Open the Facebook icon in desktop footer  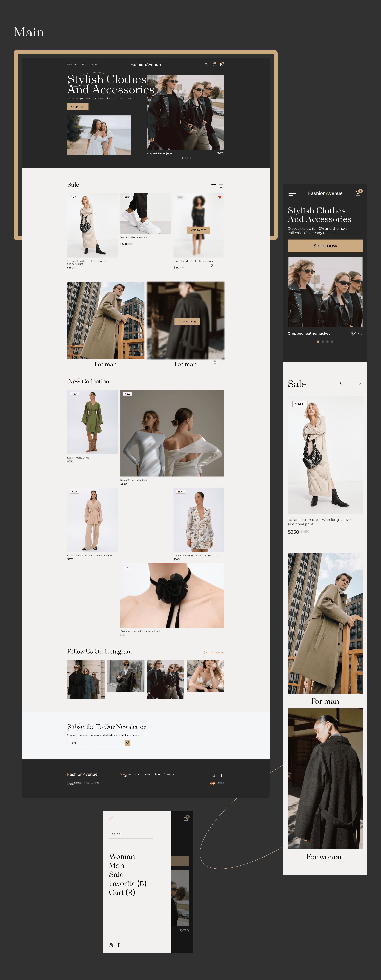[x=222, y=775]
